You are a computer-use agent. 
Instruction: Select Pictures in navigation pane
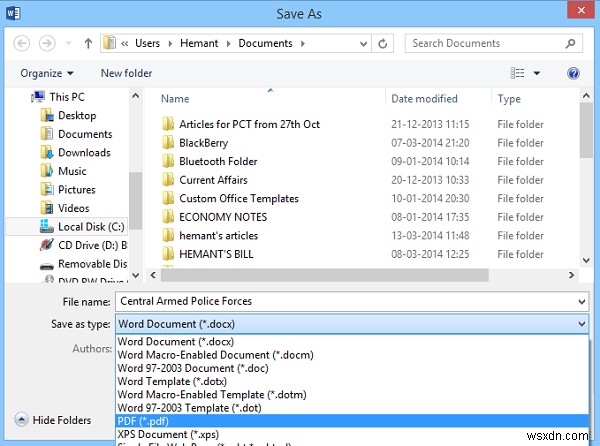[x=68, y=190]
